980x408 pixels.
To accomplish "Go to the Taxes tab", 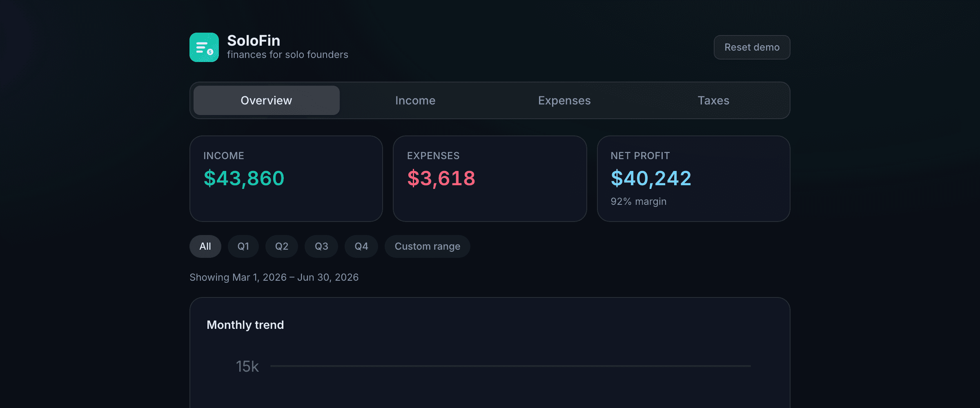I will pyautogui.click(x=713, y=100).
